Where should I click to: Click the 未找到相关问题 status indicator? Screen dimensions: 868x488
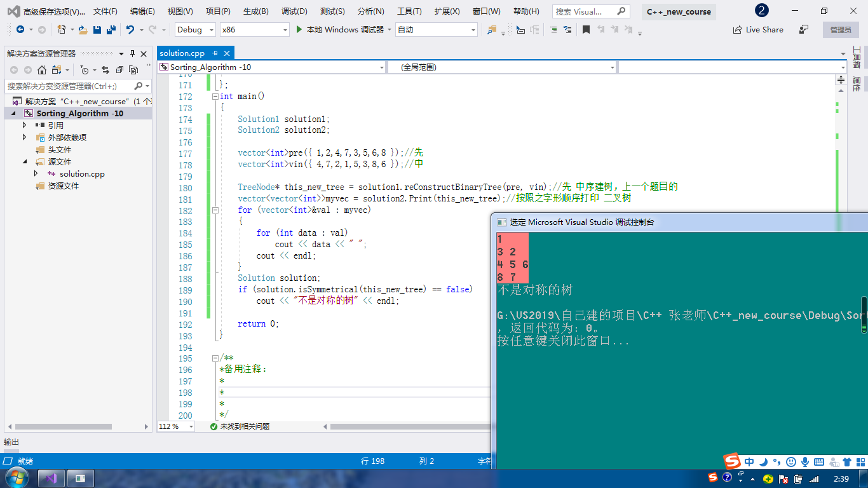click(x=240, y=426)
